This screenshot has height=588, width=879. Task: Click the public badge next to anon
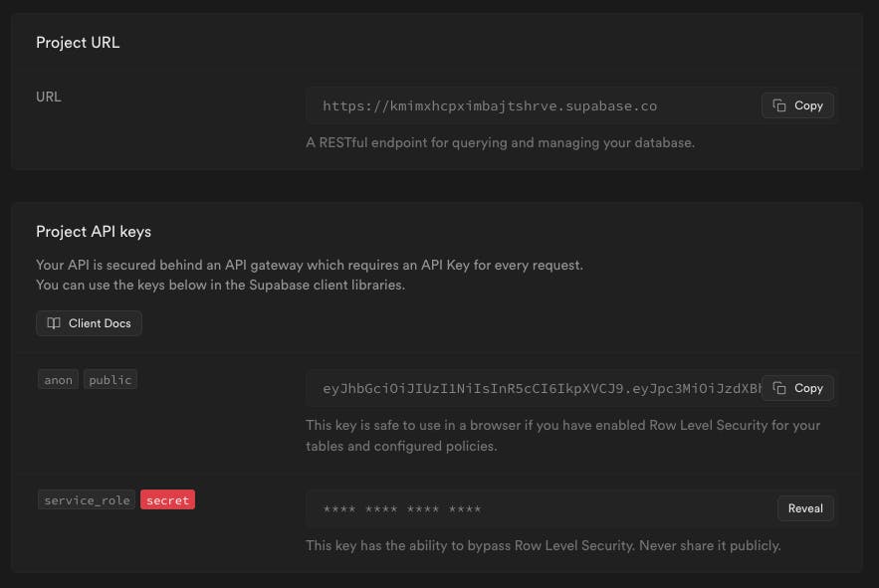pos(110,379)
